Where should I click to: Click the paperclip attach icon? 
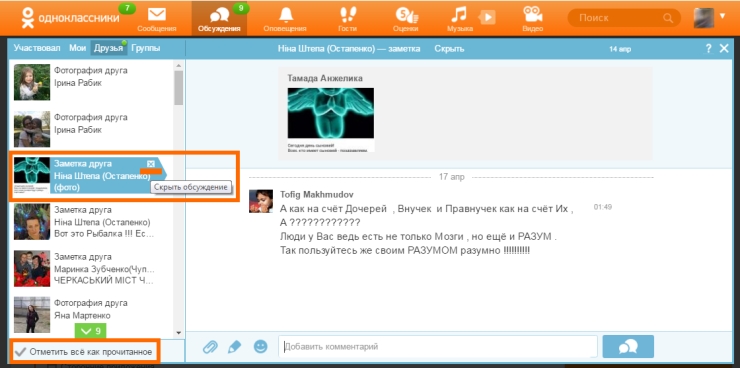(x=210, y=347)
